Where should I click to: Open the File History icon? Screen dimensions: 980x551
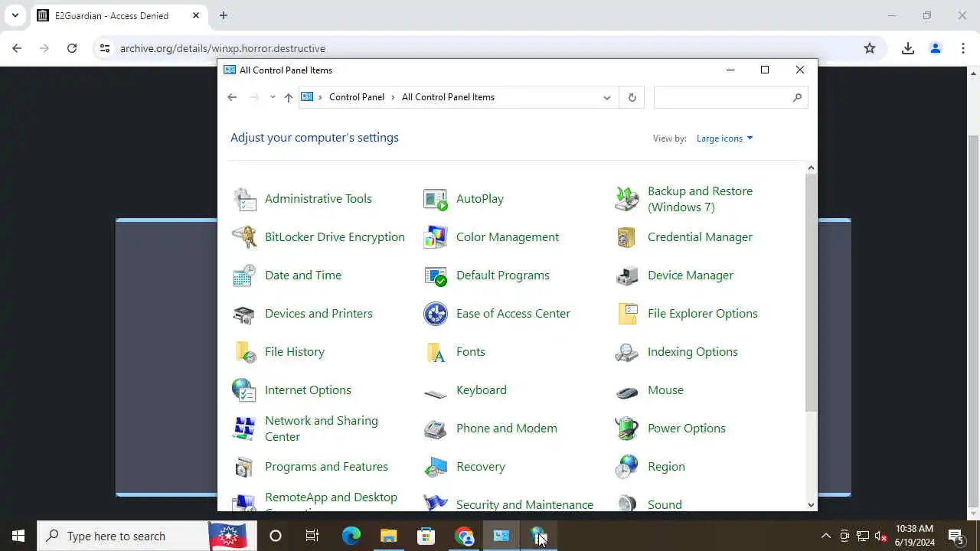[244, 352]
